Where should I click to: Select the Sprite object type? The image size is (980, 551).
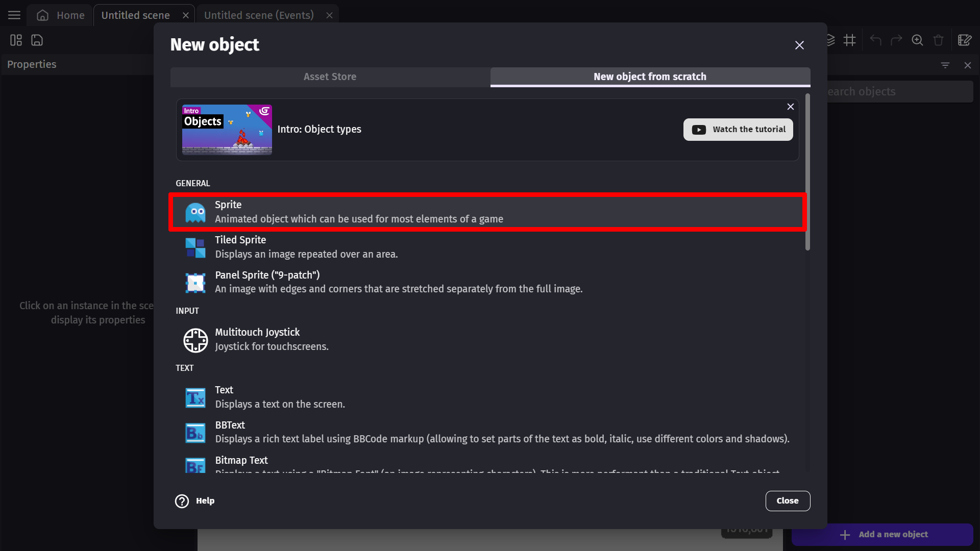click(x=490, y=211)
